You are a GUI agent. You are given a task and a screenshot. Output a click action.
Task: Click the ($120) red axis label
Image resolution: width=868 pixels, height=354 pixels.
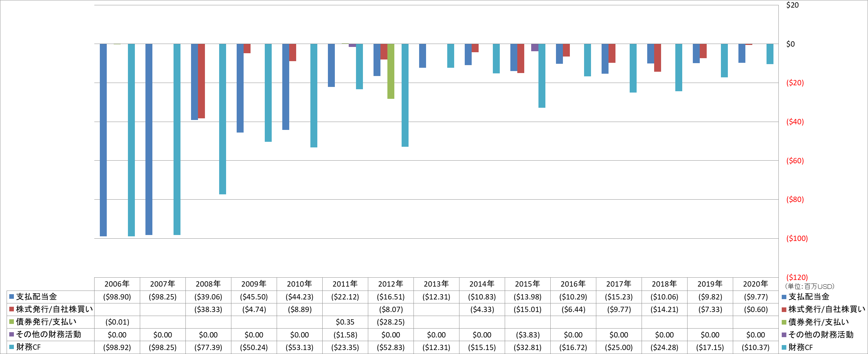(797, 277)
